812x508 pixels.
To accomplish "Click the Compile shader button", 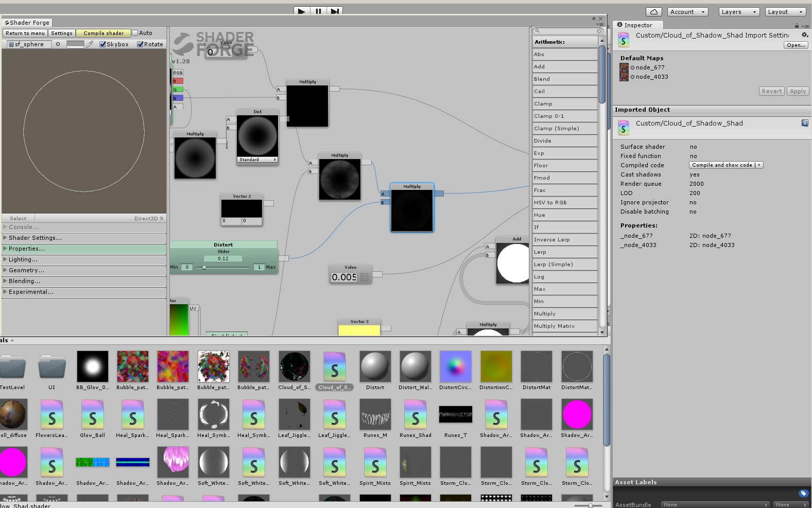I will [x=103, y=33].
